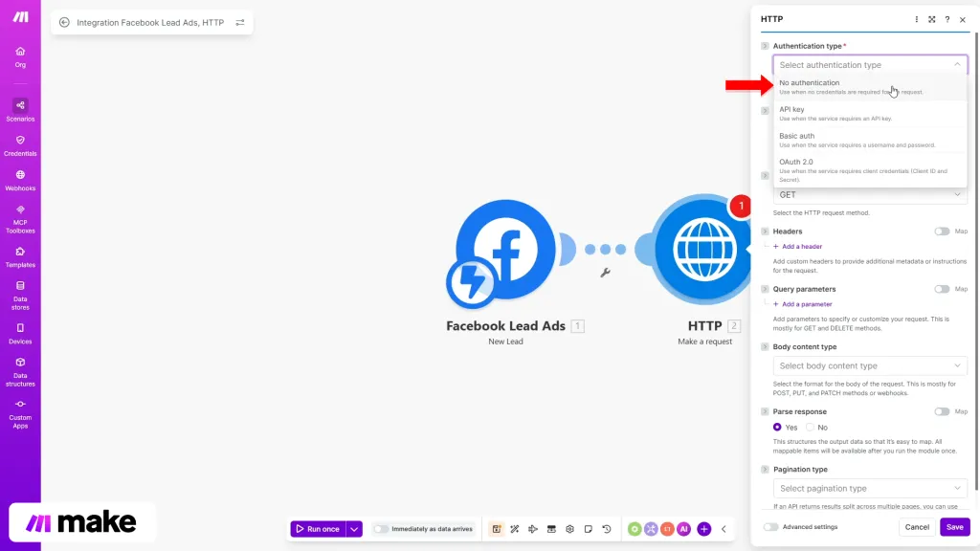Open the HTTP panel three-dot menu
Viewport: 980px width, 551px height.
point(916,19)
